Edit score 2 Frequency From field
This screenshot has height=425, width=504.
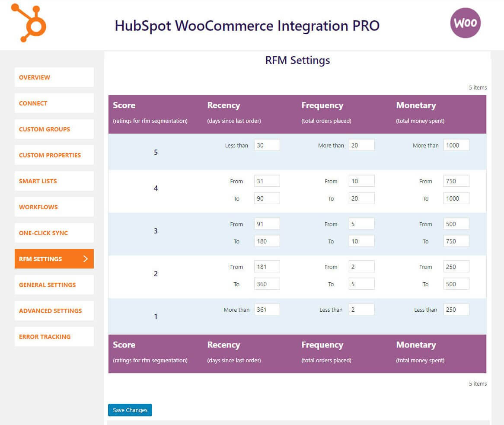pyautogui.click(x=361, y=266)
